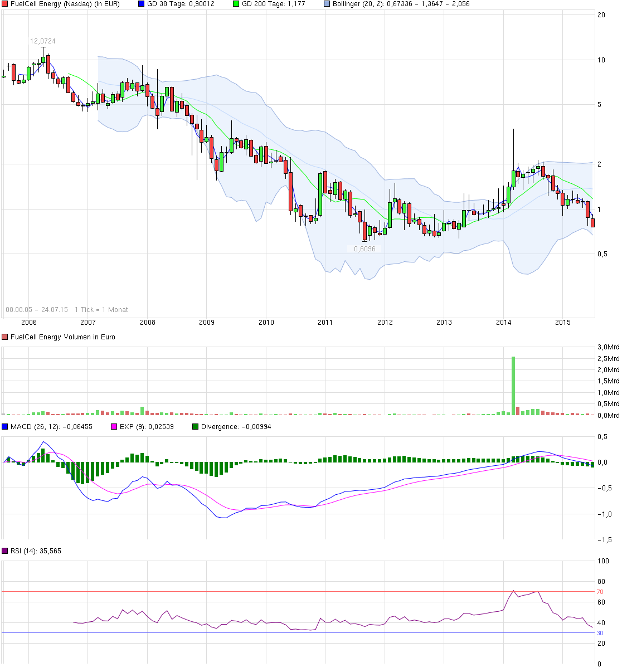Click the 2008 year label on the axis
Screen dimensions: 627x672
point(147,323)
